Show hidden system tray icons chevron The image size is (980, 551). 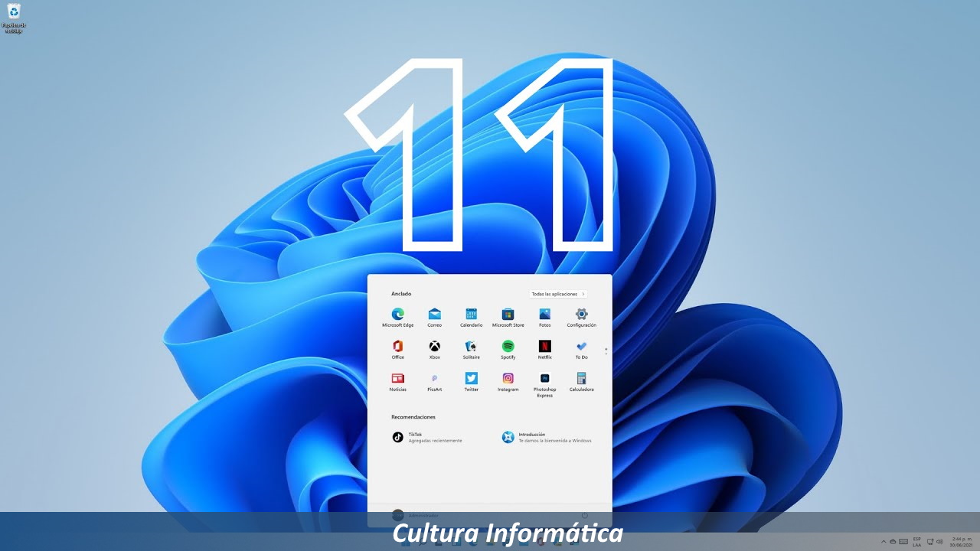click(884, 542)
